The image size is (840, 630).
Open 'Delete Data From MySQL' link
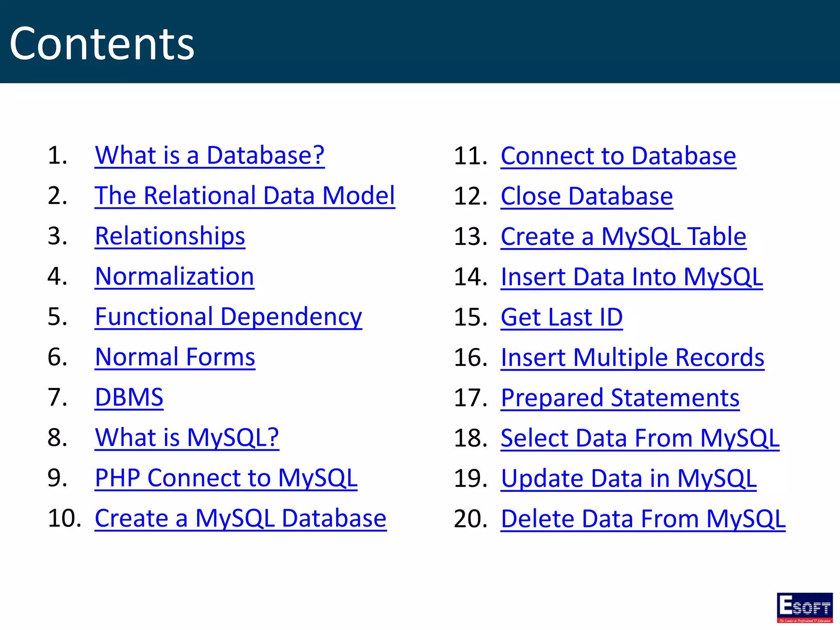click(643, 519)
